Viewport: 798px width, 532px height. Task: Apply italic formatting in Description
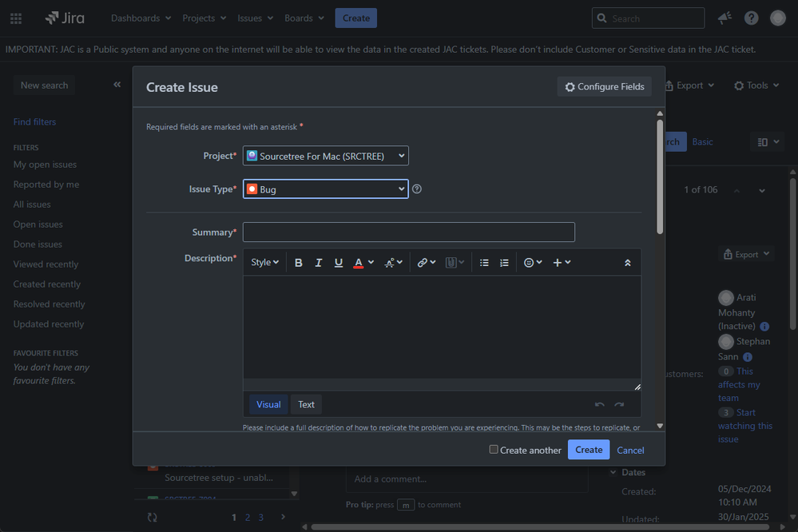click(x=319, y=263)
